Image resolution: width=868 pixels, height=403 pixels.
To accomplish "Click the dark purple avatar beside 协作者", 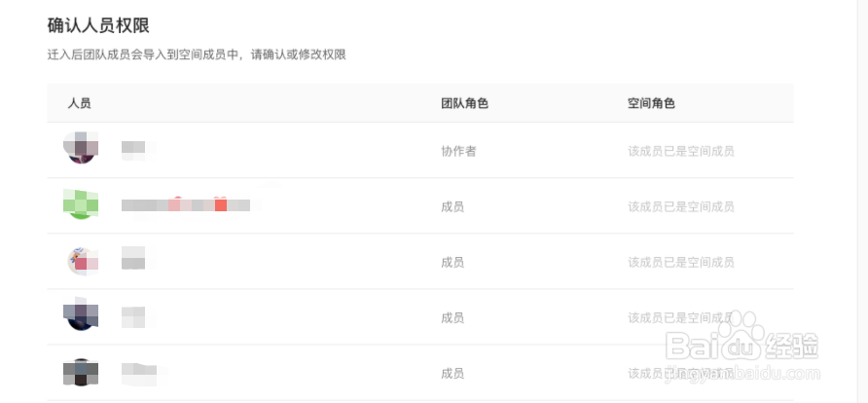I will pos(81,148).
